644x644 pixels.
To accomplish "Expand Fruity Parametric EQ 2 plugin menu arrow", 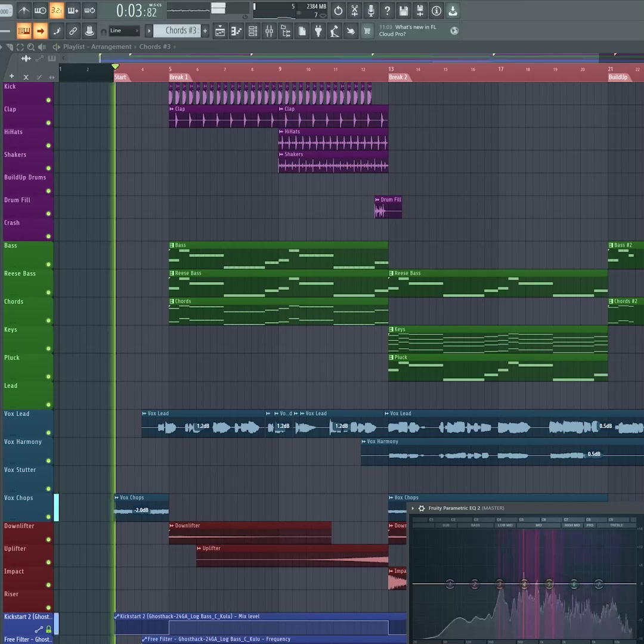I will [413, 509].
